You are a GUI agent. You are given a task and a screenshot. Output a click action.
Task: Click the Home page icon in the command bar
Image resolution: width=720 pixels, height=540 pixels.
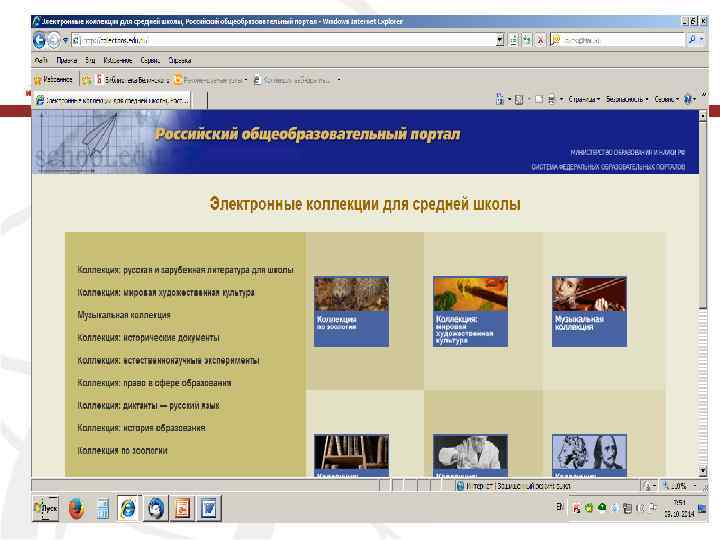pyautogui.click(x=500, y=99)
